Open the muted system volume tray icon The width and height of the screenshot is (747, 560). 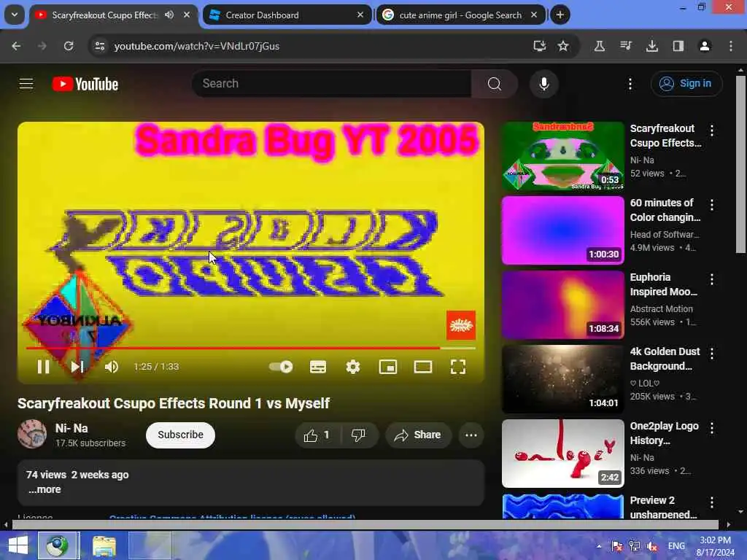coord(652,546)
